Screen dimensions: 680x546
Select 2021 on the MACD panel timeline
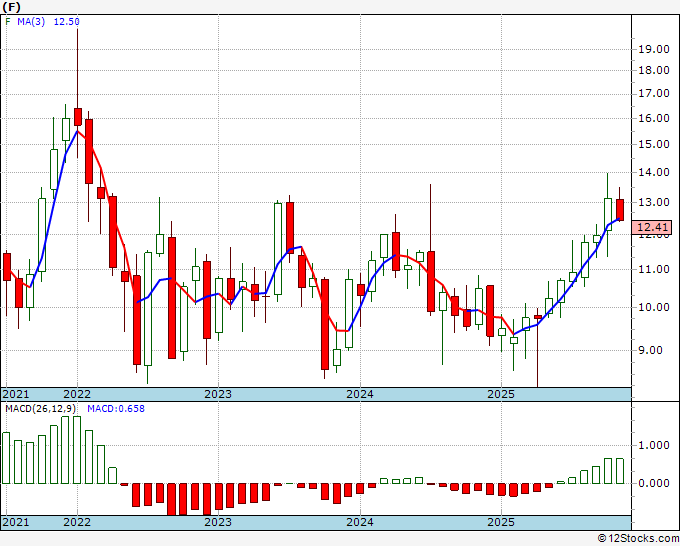(x=16, y=522)
